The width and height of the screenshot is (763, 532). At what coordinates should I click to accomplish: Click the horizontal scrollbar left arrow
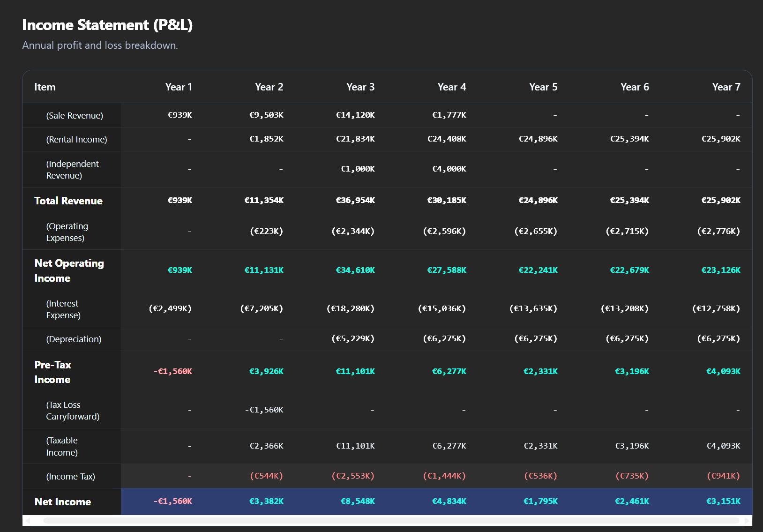coord(28,521)
